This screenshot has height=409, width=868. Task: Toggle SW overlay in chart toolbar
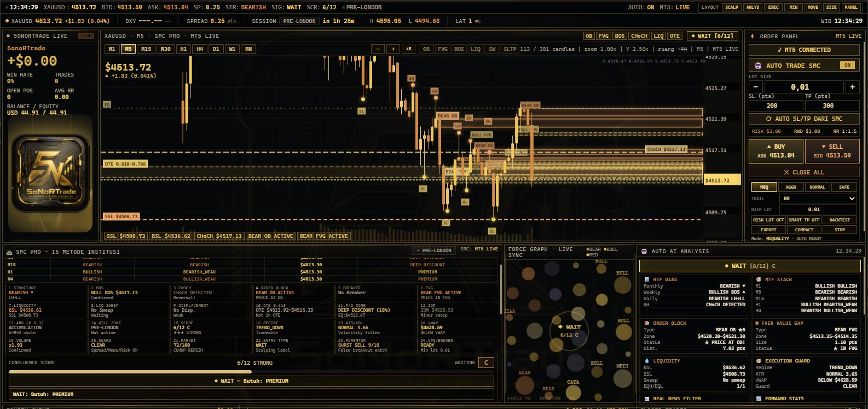492,49
